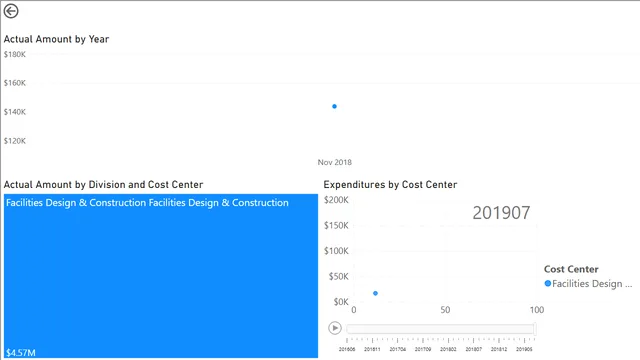Click the 201606 timeline marker
The width and height of the screenshot is (640, 360).
347,349
